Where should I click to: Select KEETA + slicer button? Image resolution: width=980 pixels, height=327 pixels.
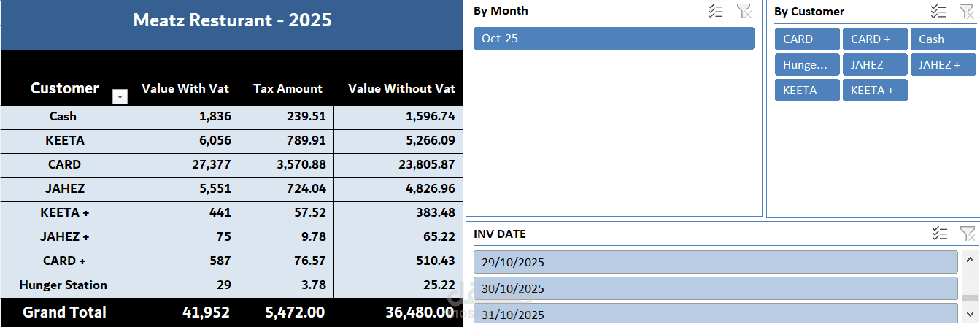click(x=875, y=91)
